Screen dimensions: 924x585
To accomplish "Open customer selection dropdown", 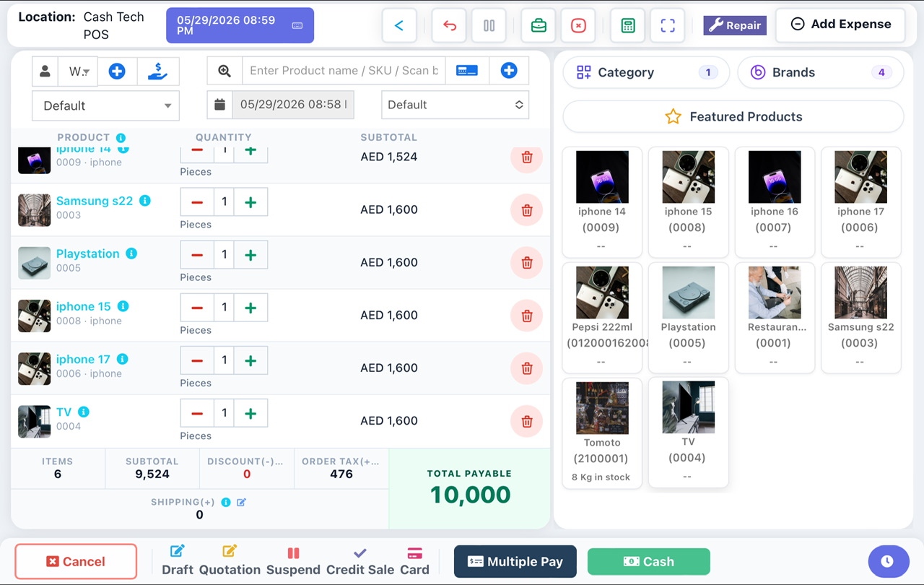I will click(78, 71).
